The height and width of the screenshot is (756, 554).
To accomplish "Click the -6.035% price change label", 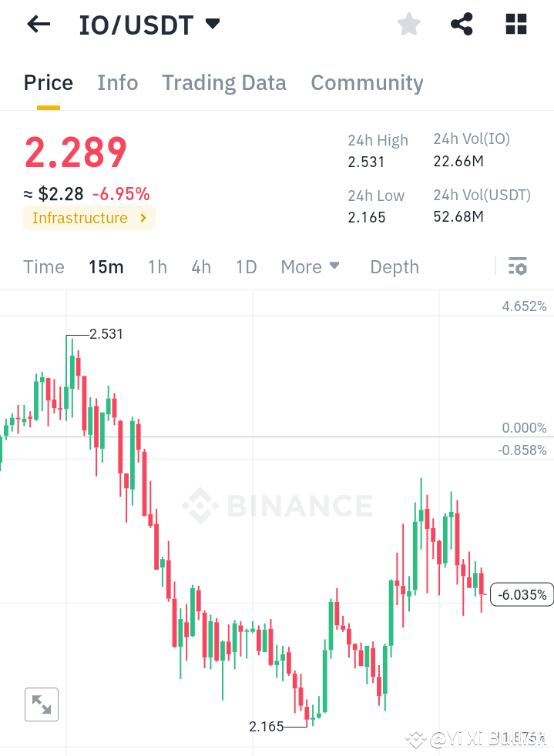I will (522, 594).
